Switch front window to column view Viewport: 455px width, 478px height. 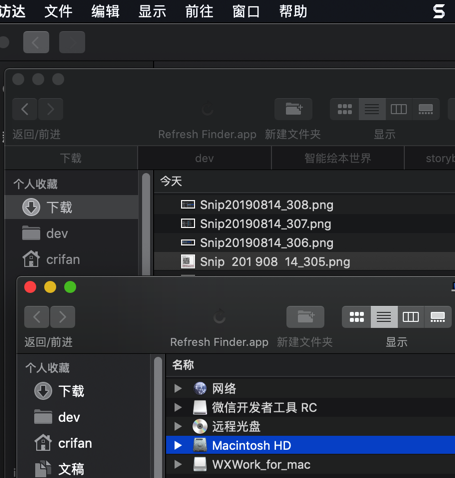pyautogui.click(x=411, y=317)
